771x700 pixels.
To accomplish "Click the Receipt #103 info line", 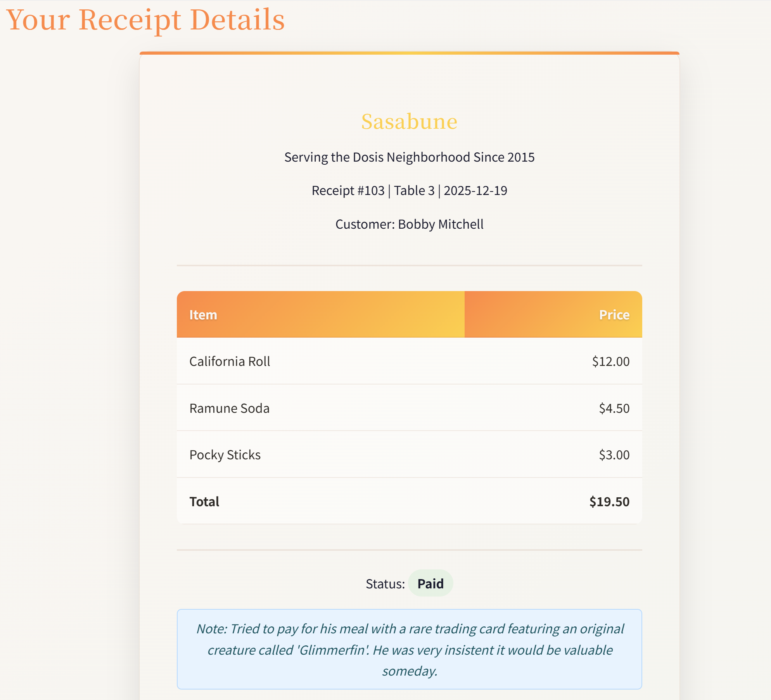I will coord(409,190).
